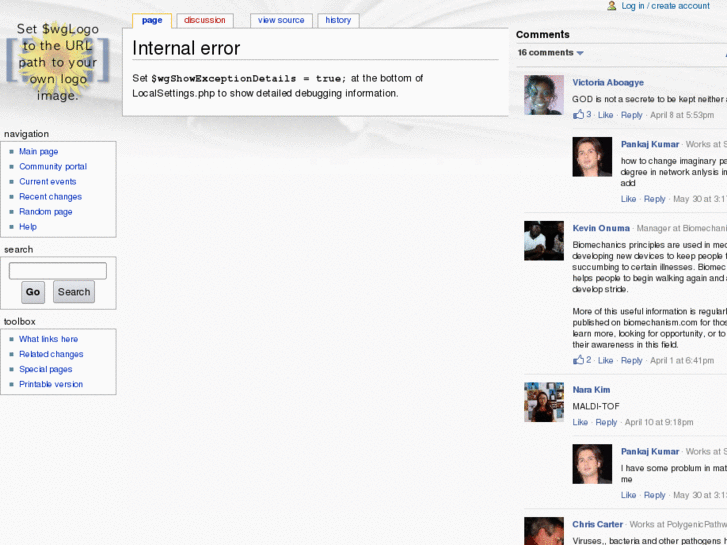Click the $wgShowExceptionDetails = true; code text
Screen dimensions: 727x545
point(249,78)
